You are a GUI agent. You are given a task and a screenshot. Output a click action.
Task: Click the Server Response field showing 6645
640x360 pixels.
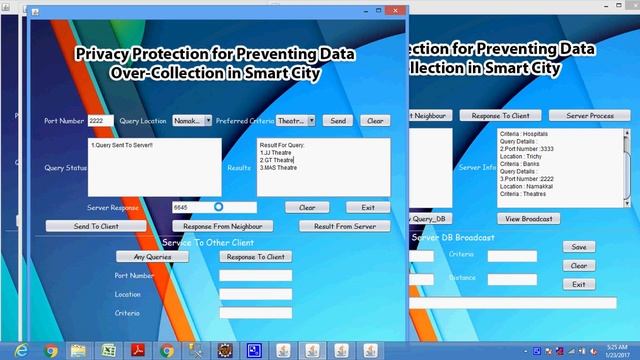click(x=214, y=207)
